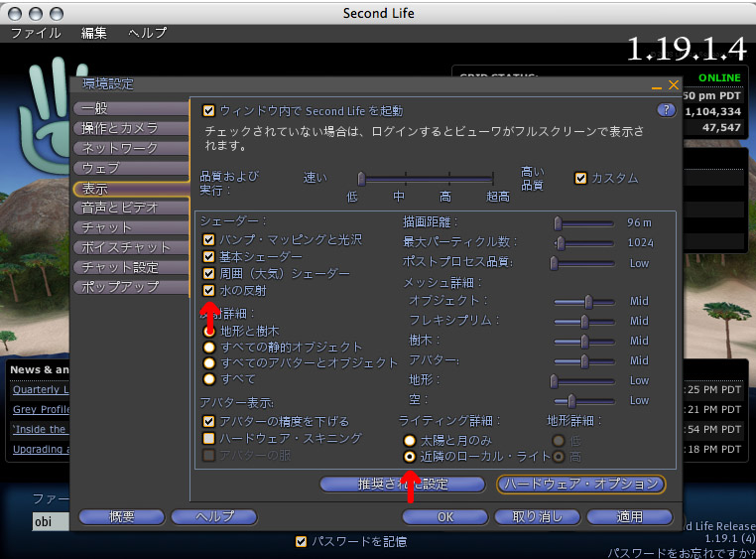Switch to the ネットワーク tab
The width and height of the screenshot is (756, 559).
click(131, 148)
